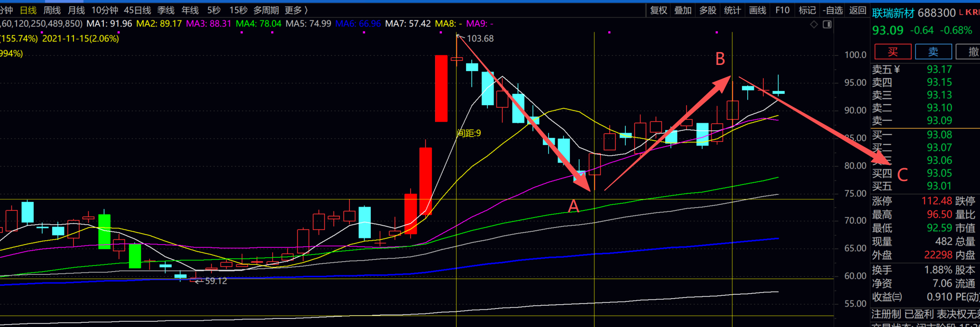Toggle the side panel layout icon
The height and width of the screenshot is (327, 980).
827,24
